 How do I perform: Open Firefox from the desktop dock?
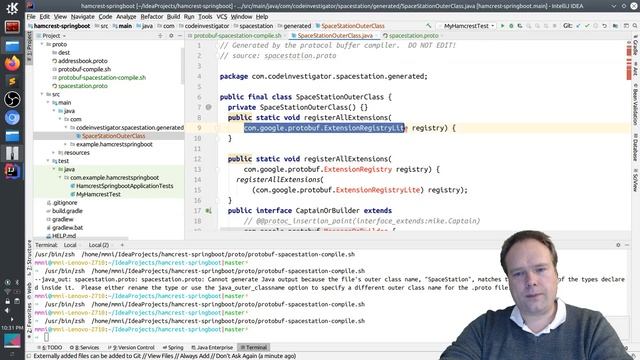coord(12,63)
